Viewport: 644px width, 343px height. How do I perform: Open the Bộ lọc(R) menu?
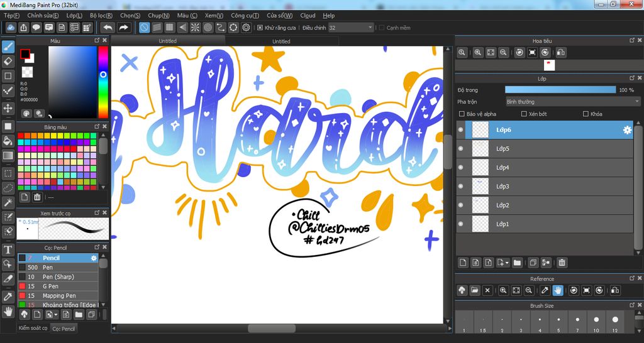pos(101,16)
